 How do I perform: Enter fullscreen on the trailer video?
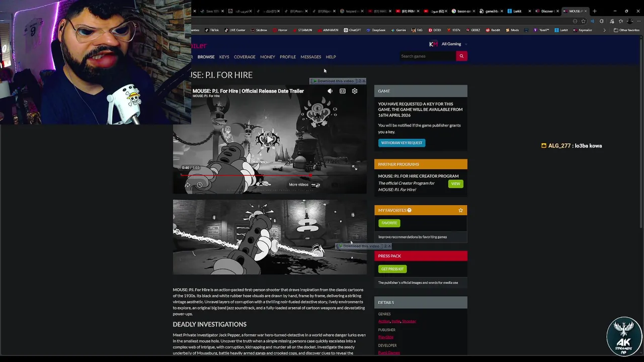point(355,167)
